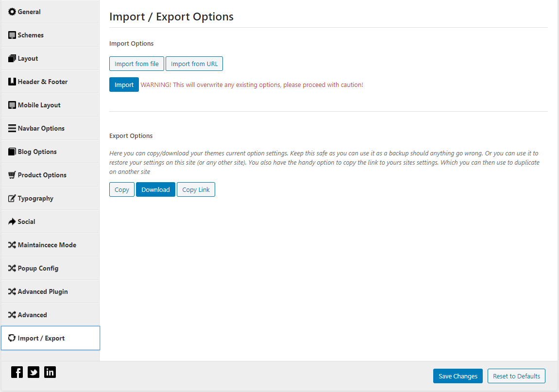Click the export description paragraph
Viewport: 559px width, 392px height.
click(324, 162)
